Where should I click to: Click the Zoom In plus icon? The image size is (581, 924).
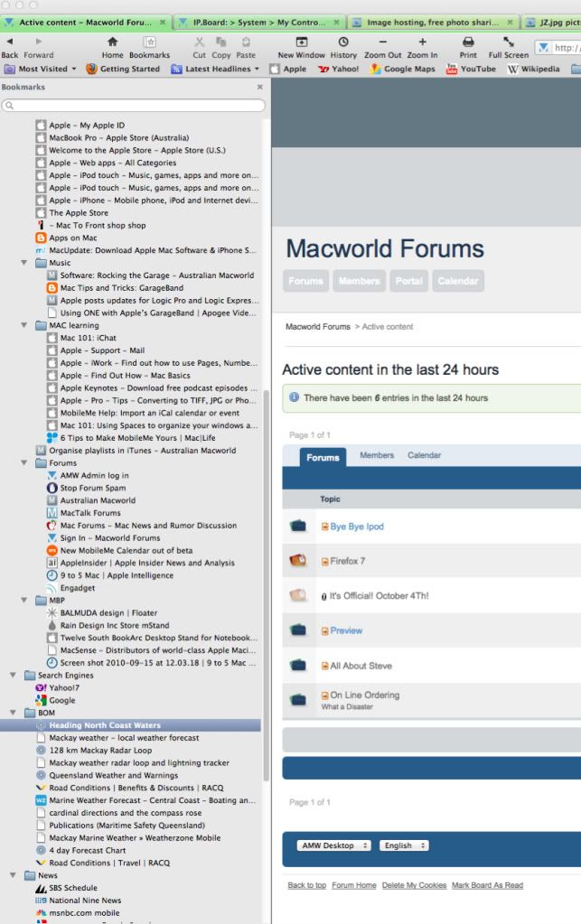422,42
